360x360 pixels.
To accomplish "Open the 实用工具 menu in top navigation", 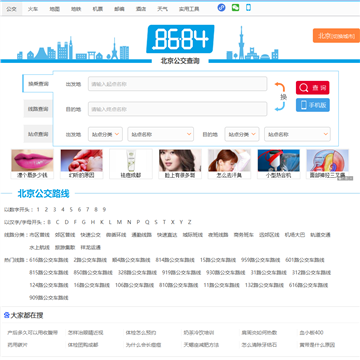I will 189,9.
